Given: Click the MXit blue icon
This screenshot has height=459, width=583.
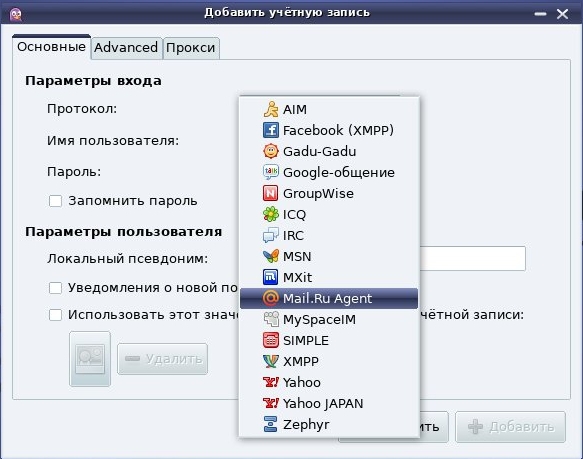Looking at the screenshot, I should 271,277.
